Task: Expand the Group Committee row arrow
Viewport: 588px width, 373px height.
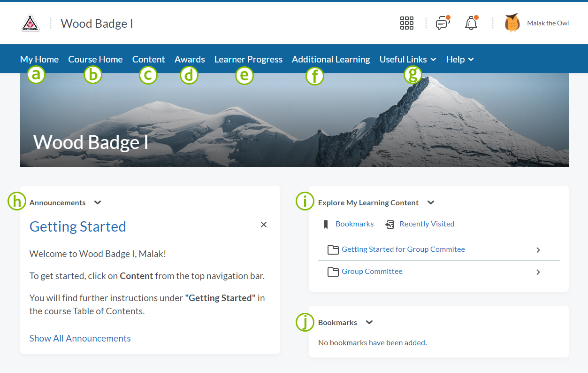Action: click(538, 272)
